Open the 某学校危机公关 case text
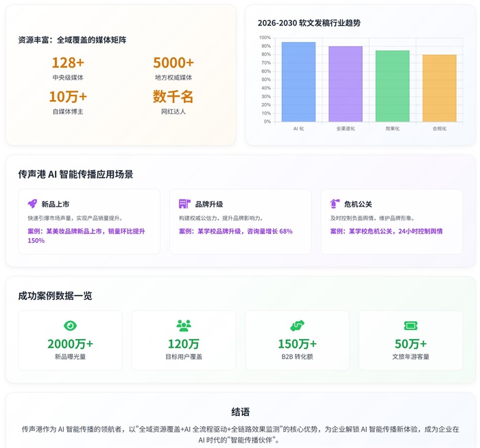 386,231
